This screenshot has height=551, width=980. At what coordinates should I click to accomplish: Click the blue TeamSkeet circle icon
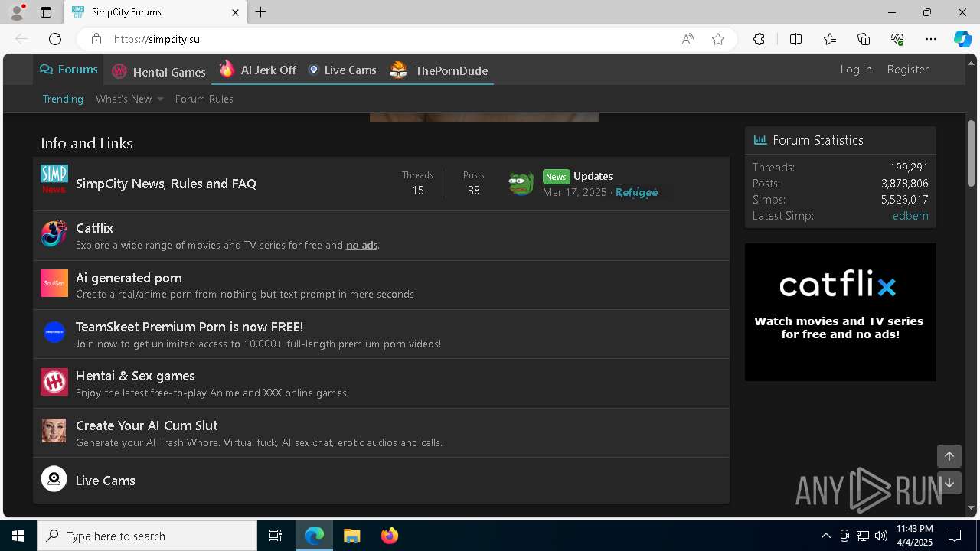[54, 332]
